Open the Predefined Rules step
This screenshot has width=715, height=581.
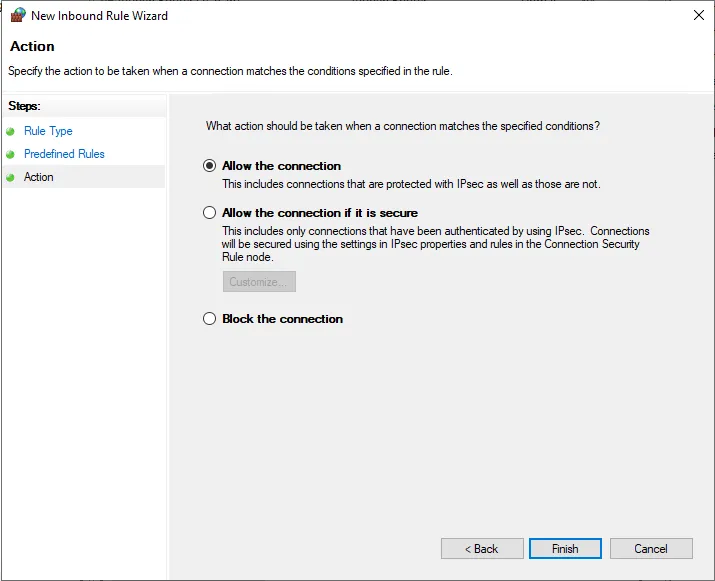64,154
